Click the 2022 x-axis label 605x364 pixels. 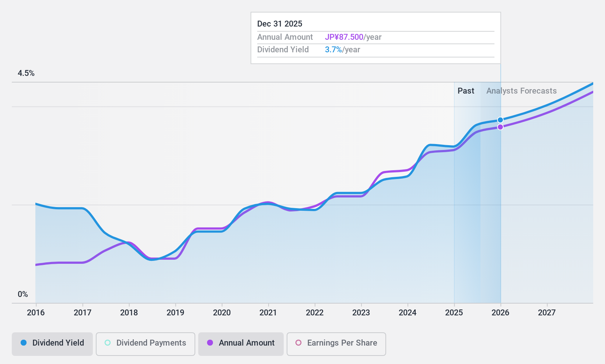click(x=315, y=312)
